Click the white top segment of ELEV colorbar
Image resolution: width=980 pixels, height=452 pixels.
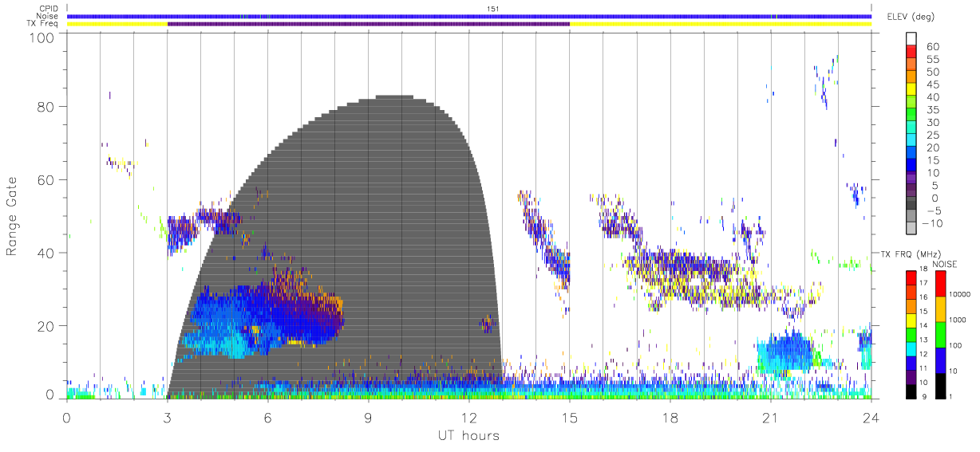(911, 38)
